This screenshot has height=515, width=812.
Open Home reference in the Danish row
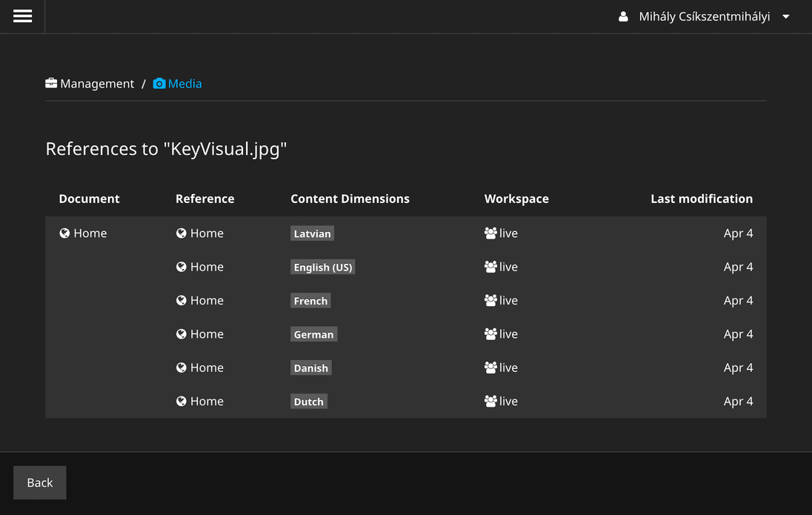point(207,368)
